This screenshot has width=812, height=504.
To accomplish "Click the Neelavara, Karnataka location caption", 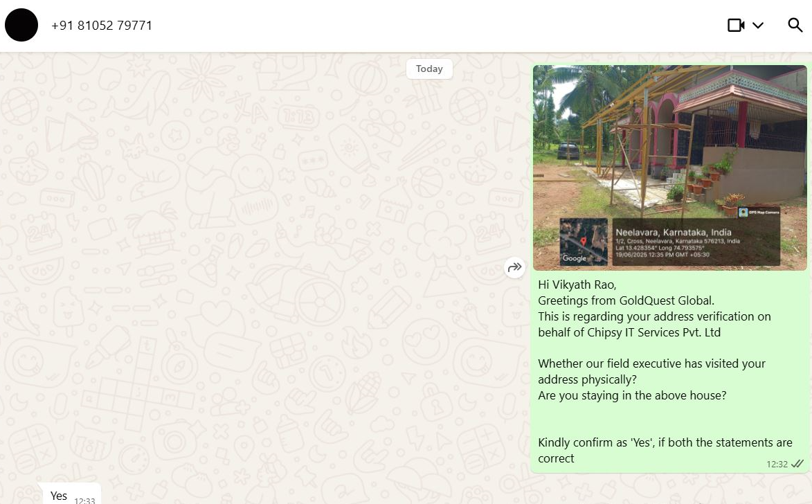I will [x=674, y=232].
